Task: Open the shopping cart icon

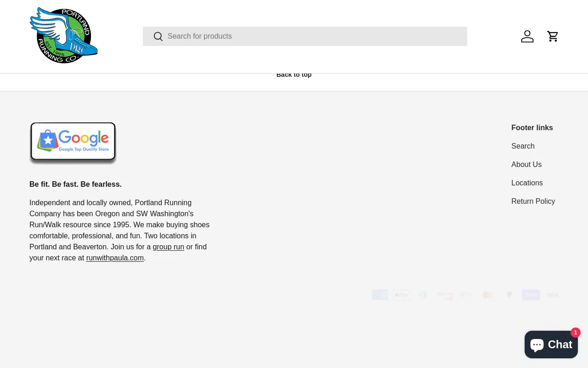Action: (x=553, y=36)
